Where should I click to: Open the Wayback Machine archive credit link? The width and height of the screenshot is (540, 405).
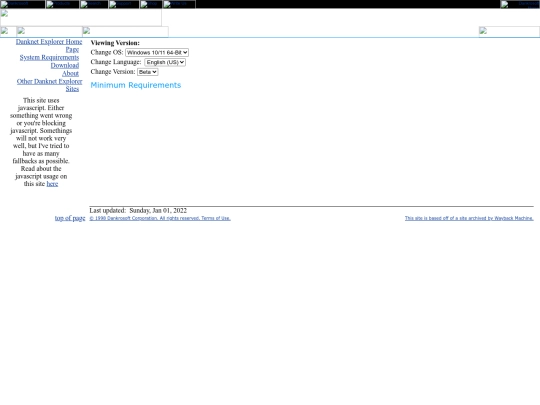click(x=469, y=218)
